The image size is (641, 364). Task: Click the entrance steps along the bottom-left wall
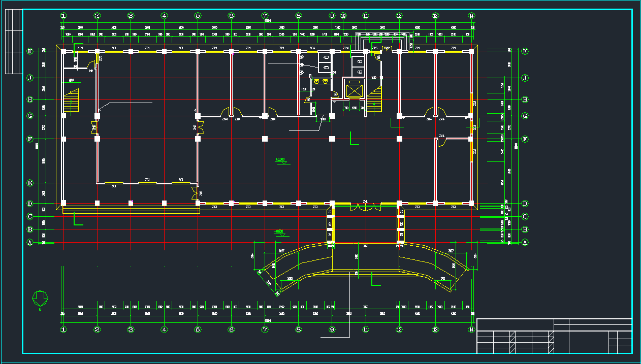click(x=131, y=210)
